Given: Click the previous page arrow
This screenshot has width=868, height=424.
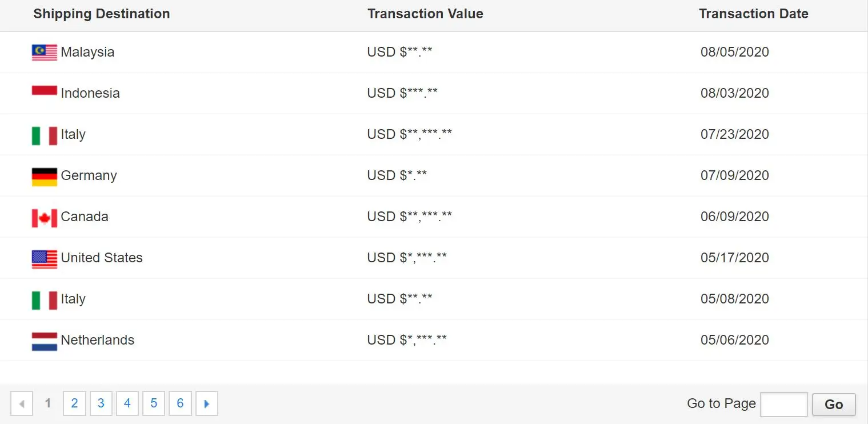Looking at the screenshot, I should [22, 403].
